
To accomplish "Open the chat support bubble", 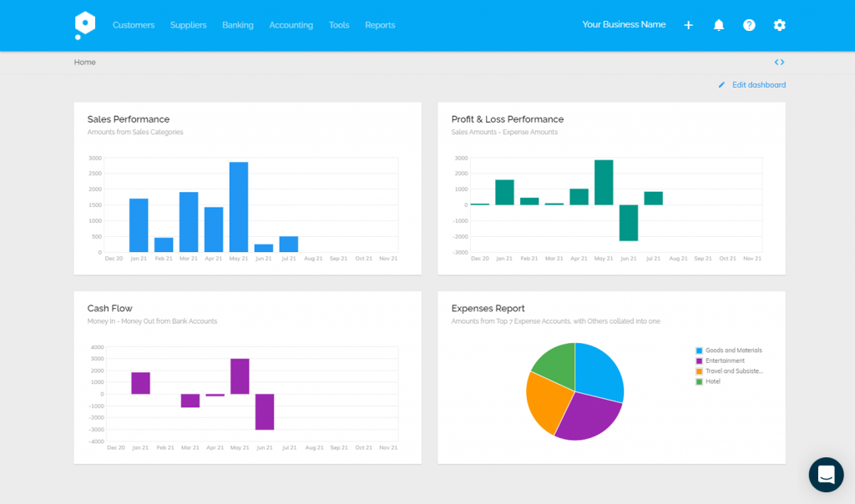I will pyautogui.click(x=826, y=475).
